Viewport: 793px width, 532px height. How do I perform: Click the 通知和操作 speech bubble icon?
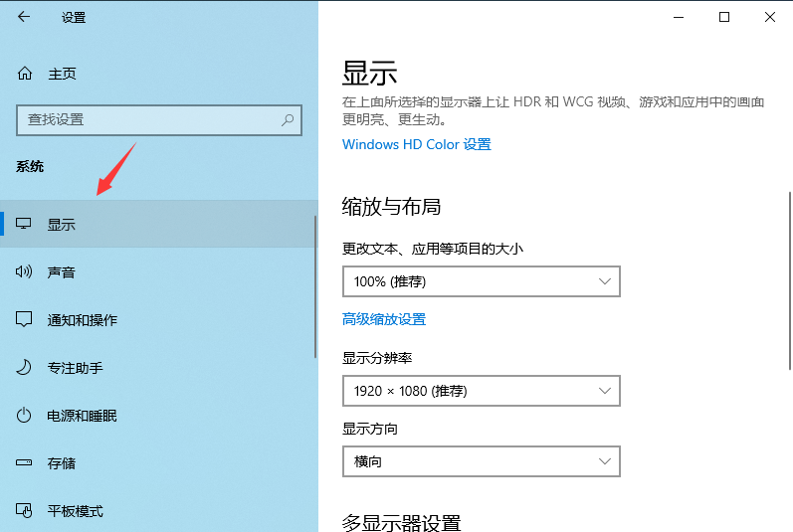pyautogui.click(x=25, y=320)
